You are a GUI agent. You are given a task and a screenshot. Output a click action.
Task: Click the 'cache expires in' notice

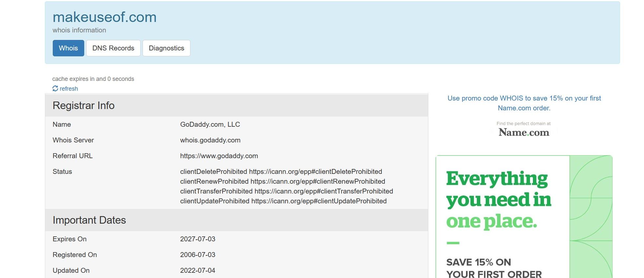93,79
